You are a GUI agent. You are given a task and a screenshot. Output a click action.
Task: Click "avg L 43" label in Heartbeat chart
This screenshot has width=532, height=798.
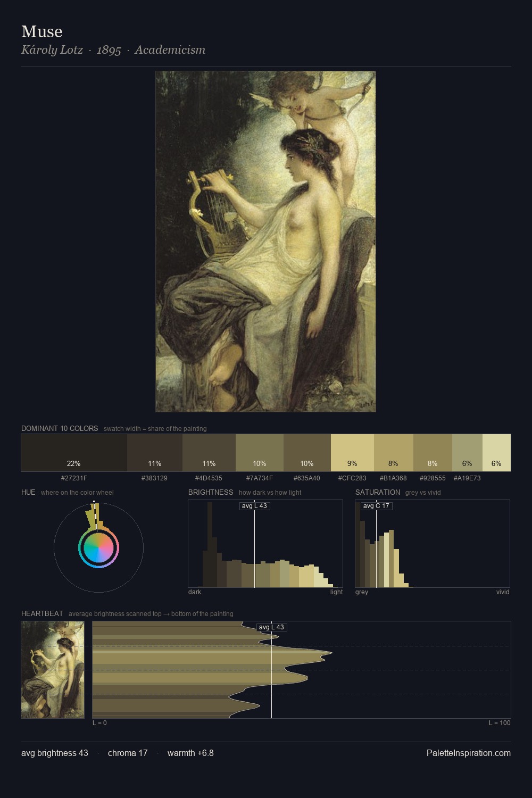271,627
